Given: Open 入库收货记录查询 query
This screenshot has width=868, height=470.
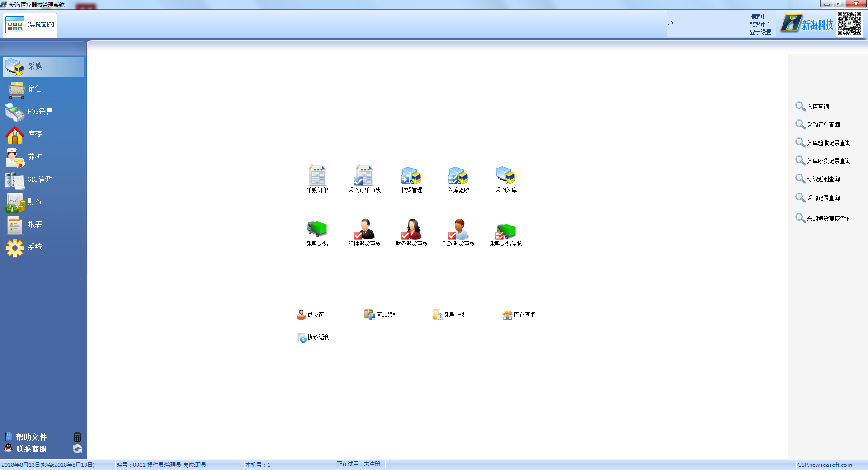Looking at the screenshot, I should coord(823,161).
